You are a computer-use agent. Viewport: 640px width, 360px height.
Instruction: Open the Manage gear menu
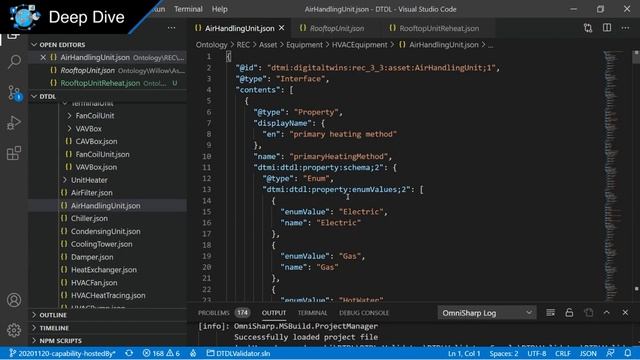[14, 330]
